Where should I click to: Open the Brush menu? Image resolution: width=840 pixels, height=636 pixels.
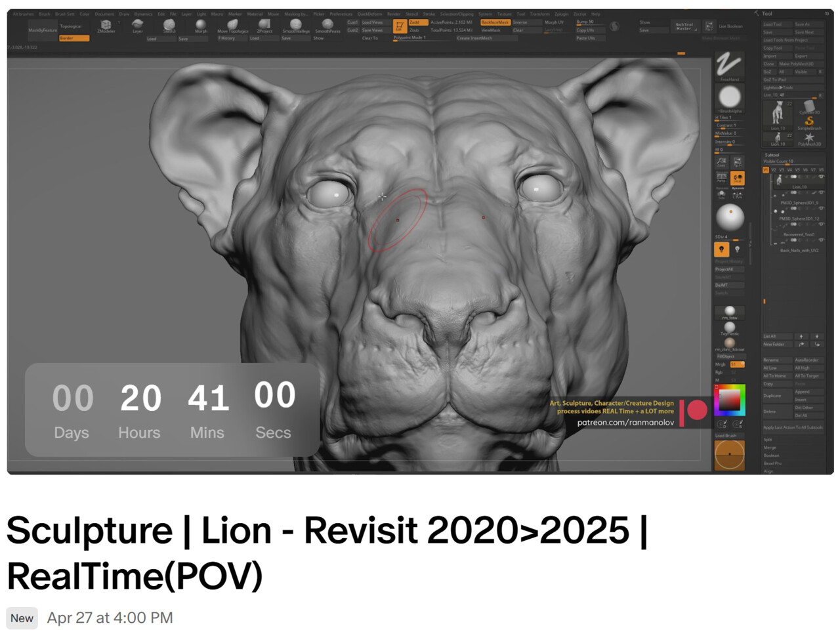pos(45,14)
